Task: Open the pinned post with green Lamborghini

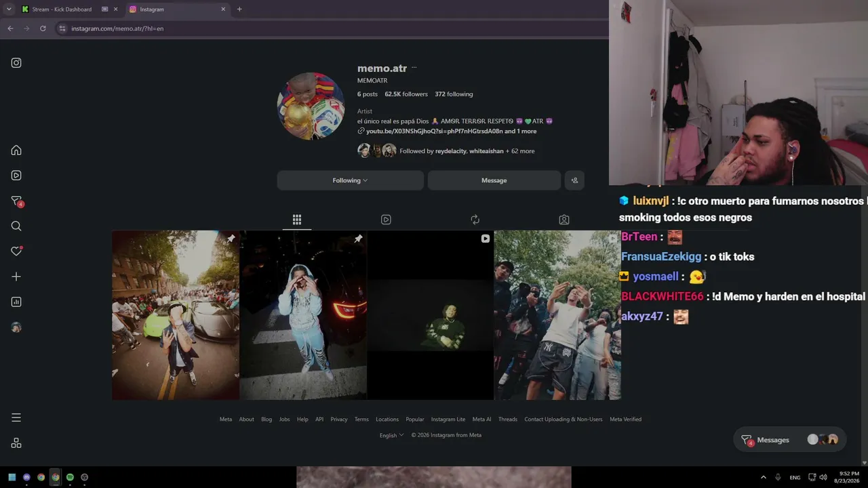Action: (x=176, y=315)
